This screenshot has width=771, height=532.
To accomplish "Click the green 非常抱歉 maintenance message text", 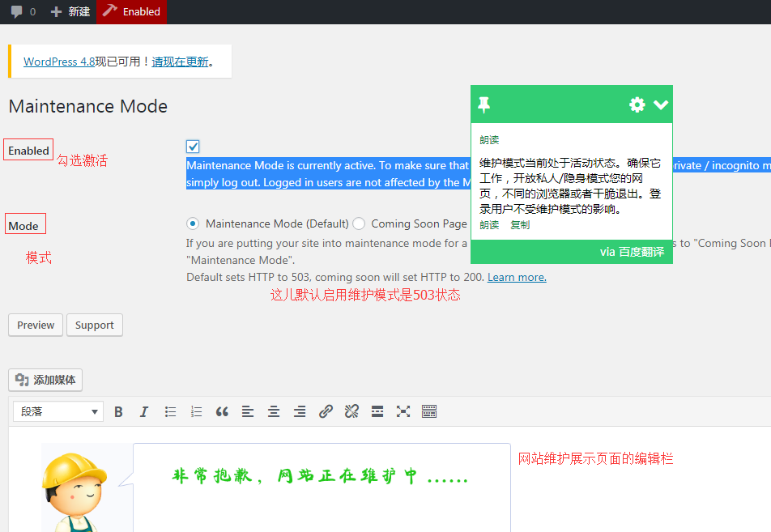I will click(320, 476).
